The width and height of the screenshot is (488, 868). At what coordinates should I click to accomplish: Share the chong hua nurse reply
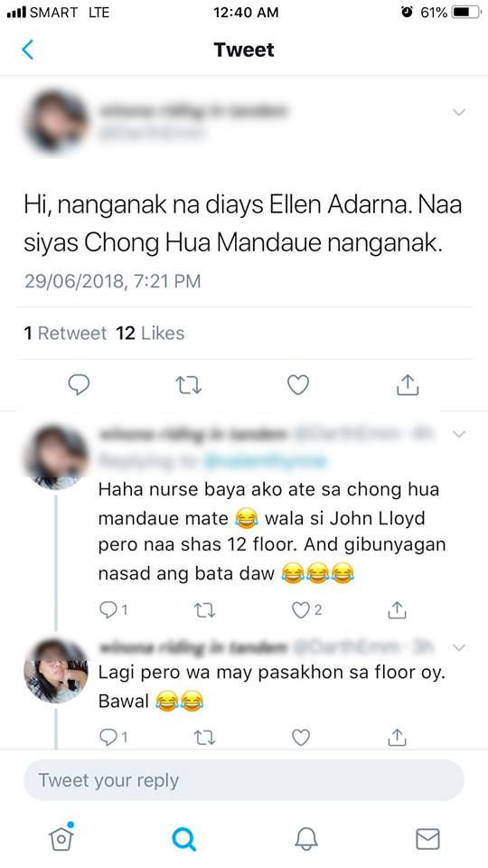coord(397,610)
